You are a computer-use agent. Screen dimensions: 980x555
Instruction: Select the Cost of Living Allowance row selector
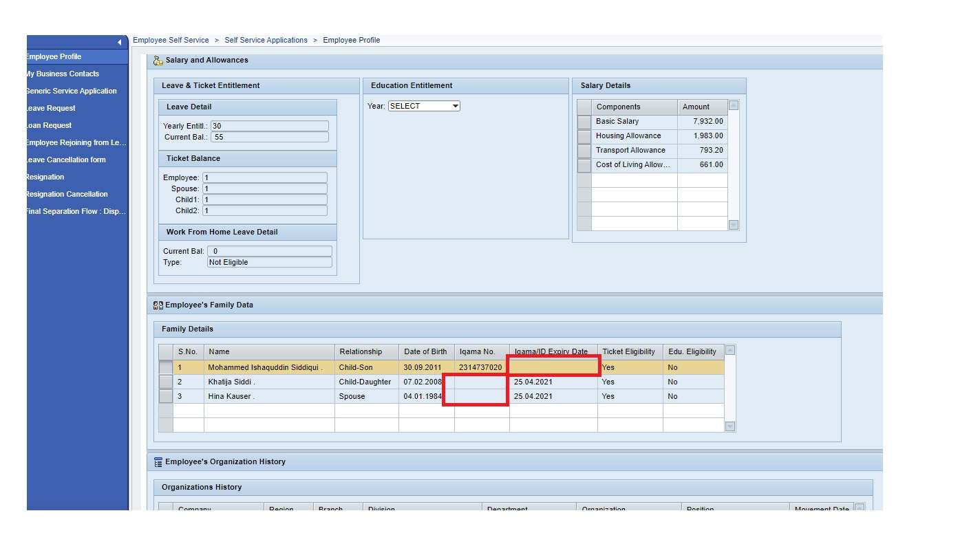click(584, 165)
